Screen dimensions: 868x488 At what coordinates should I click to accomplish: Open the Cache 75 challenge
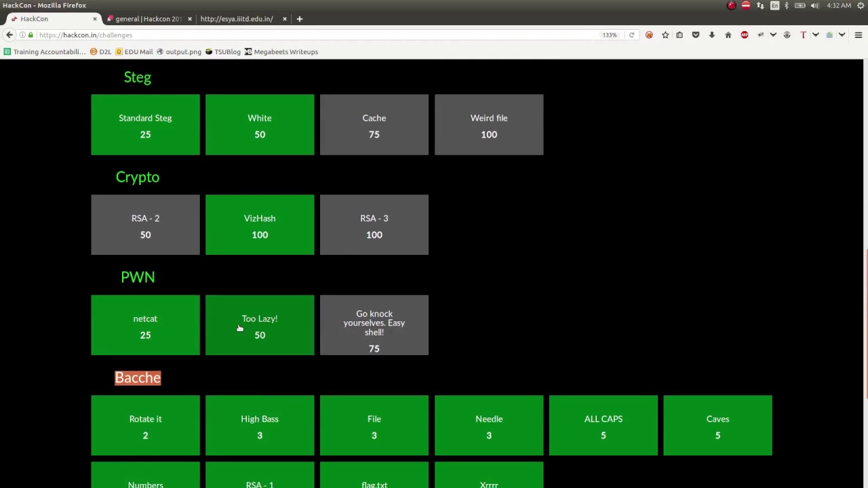coord(374,125)
